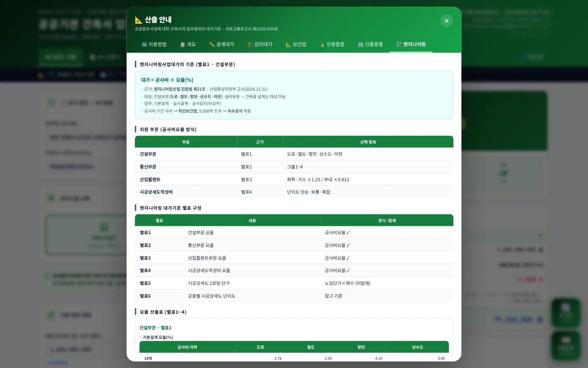Click the 공종별 시공상세도 난이도 cell
Viewport: 588px width, 368px height.
(x=211, y=296)
